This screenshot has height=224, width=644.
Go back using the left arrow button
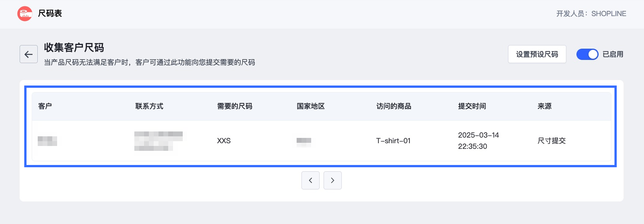point(29,54)
